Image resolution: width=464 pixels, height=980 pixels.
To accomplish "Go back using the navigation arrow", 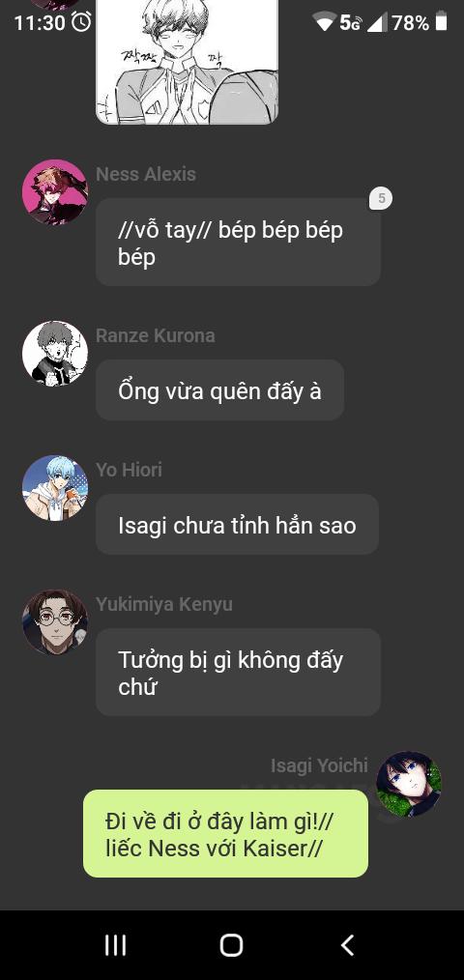I will (x=348, y=945).
